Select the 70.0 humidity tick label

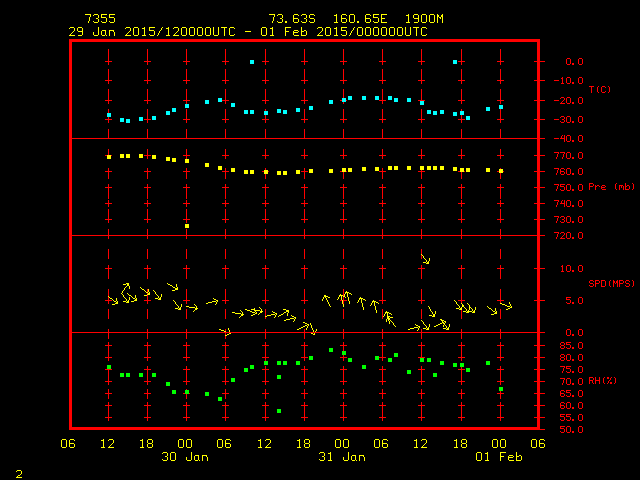571,382
